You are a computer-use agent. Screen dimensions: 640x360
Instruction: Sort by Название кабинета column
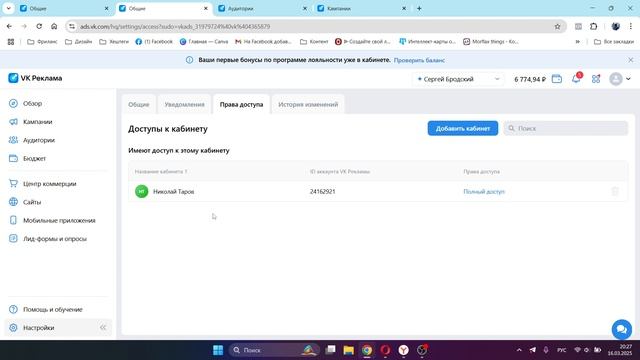tap(161, 172)
